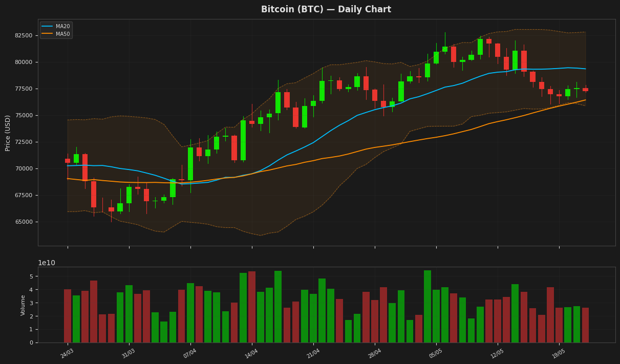Click the 80000 price tick label
The width and height of the screenshot is (620, 364).
tap(24, 62)
